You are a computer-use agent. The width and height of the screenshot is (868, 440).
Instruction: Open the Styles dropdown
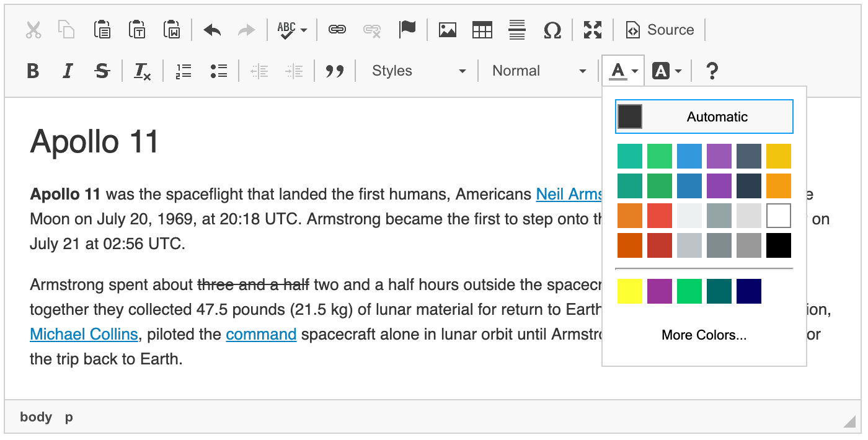[418, 71]
